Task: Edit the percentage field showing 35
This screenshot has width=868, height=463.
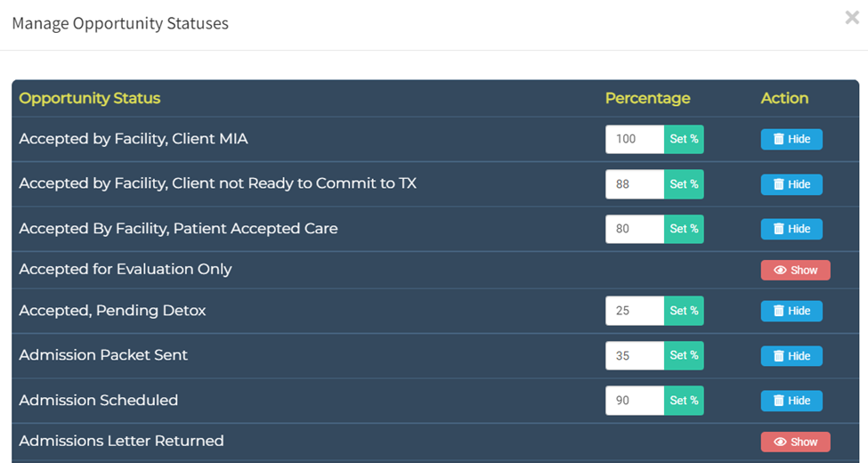Action: point(635,355)
